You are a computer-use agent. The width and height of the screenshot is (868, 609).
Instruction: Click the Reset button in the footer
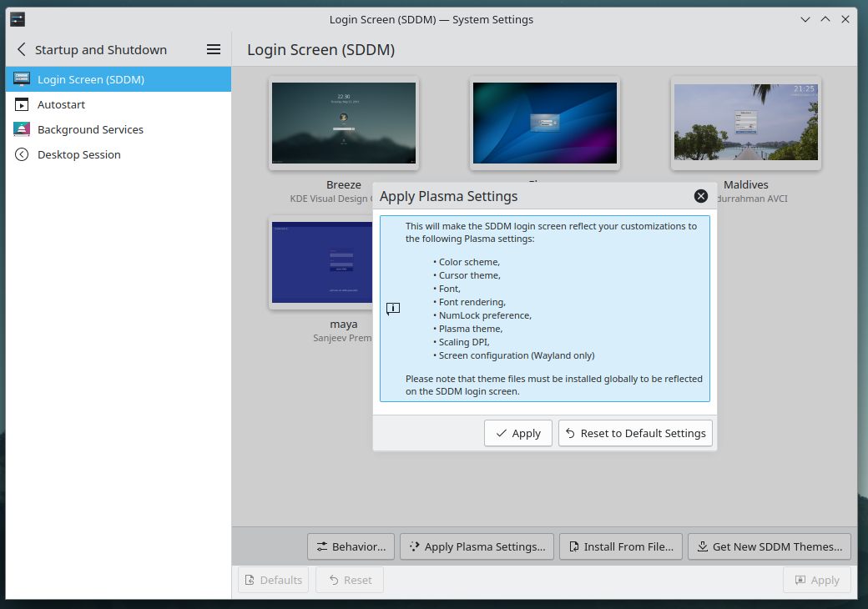[x=350, y=580]
